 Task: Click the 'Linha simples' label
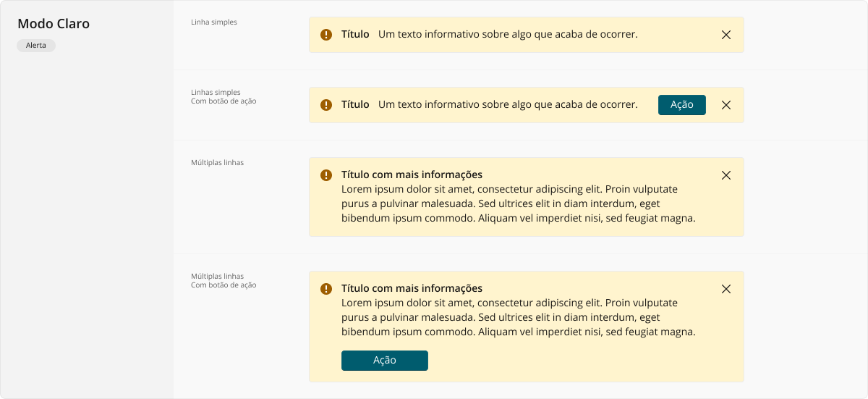click(x=214, y=22)
